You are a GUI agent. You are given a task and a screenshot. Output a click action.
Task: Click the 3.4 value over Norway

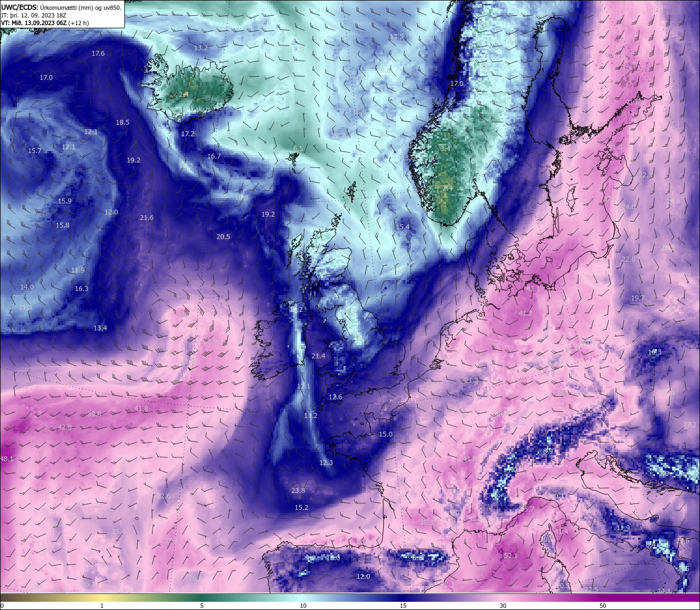445,149
